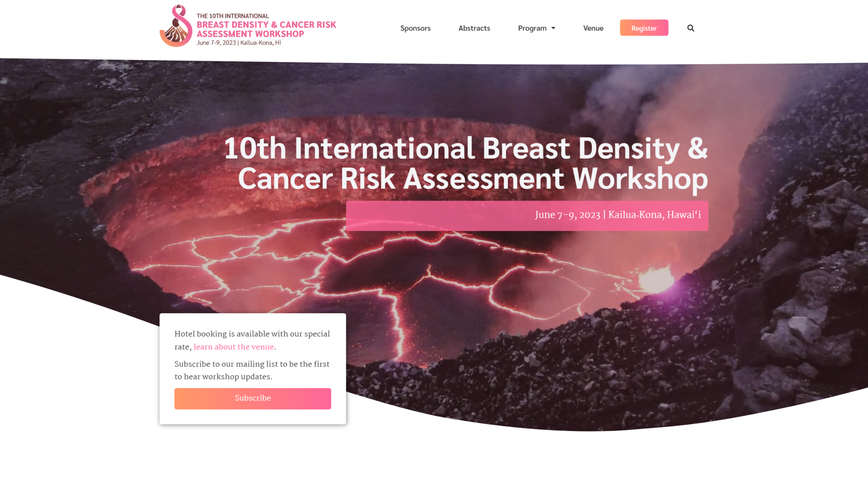
Task: Click the pink date and Hawai'i banner
Action: (527, 216)
